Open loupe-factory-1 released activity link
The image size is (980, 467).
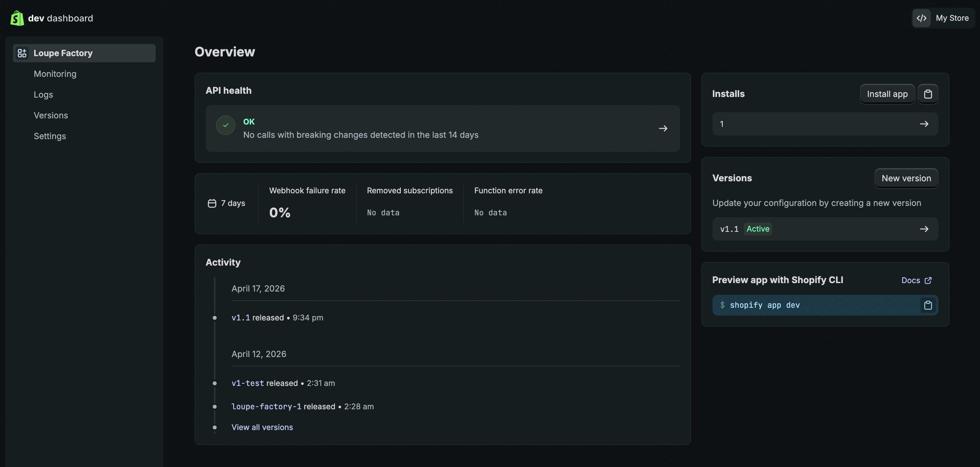266,407
